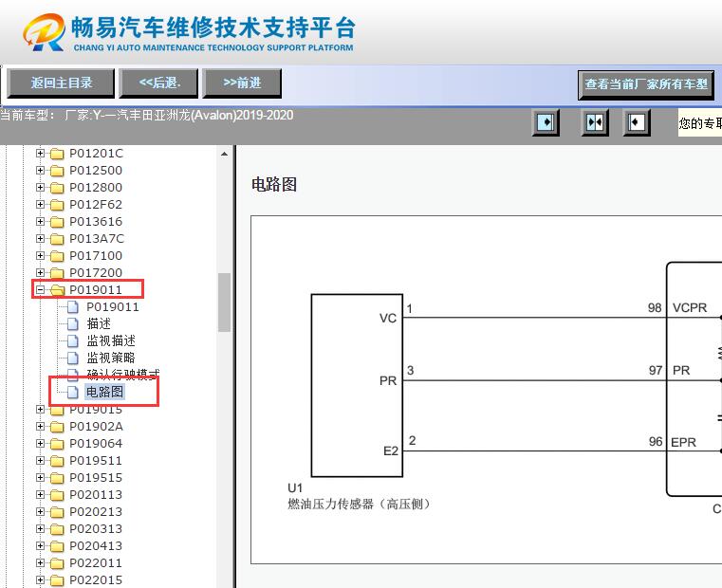Image resolution: width=722 pixels, height=588 pixels.
Task: Open the 监视描述 page
Action: (x=111, y=340)
